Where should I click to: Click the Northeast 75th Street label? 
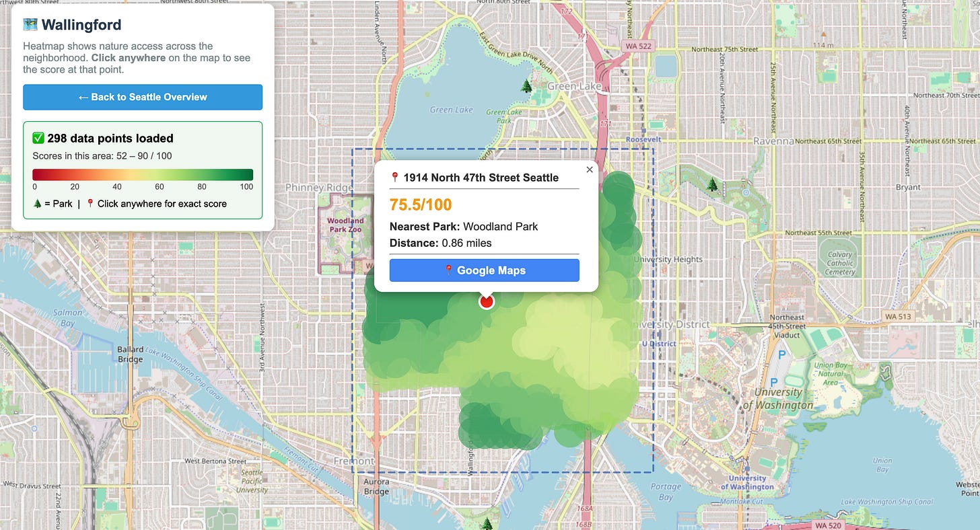tap(724, 49)
